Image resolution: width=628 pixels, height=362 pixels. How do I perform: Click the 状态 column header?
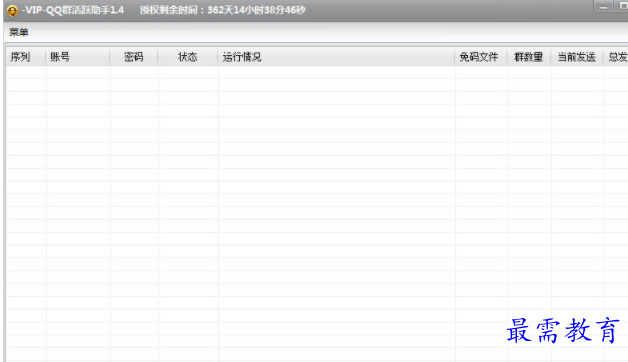click(x=188, y=57)
